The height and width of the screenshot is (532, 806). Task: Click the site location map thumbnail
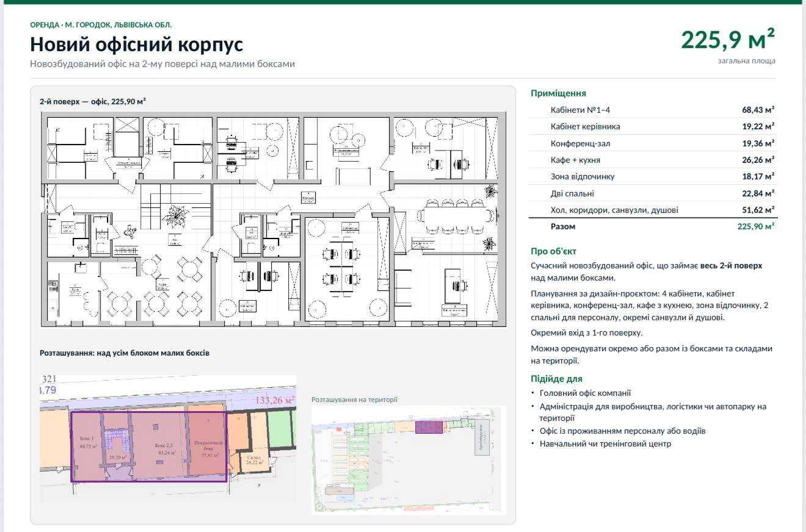click(408, 459)
